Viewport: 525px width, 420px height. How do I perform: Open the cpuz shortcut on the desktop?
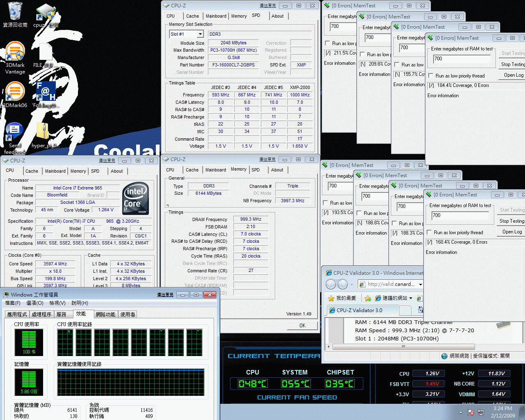(46, 15)
